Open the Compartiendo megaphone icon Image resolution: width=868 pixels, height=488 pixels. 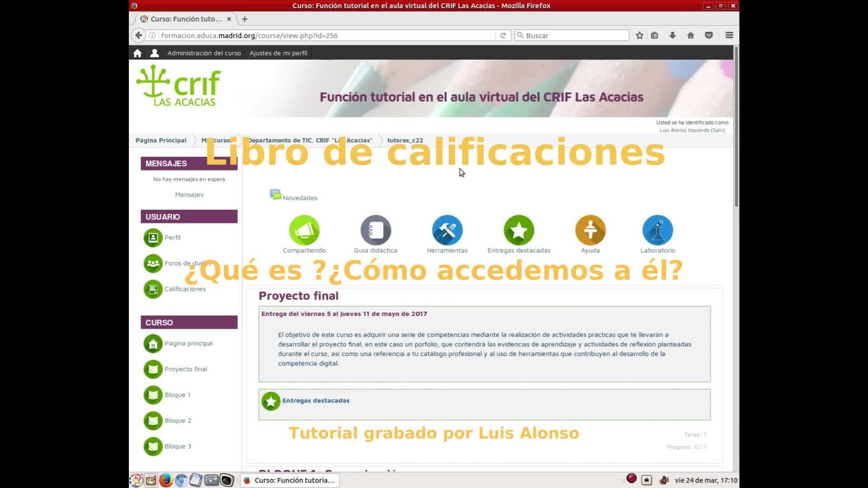tap(304, 230)
